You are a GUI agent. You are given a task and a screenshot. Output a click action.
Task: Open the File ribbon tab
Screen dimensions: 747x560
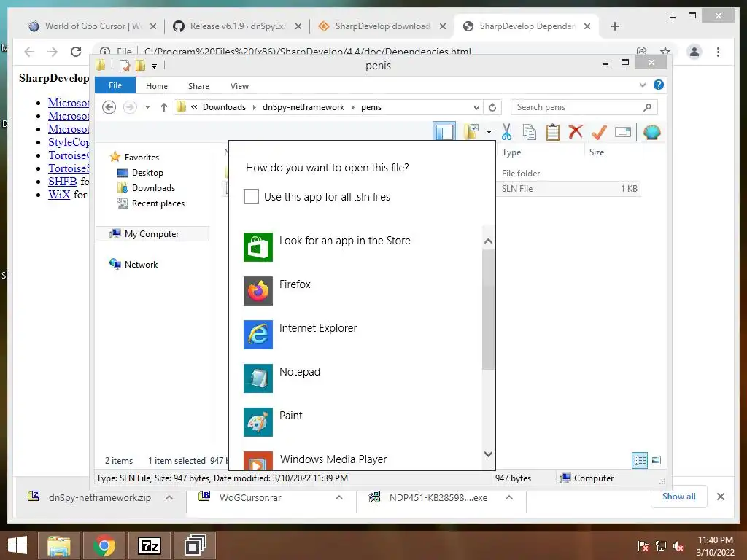pyautogui.click(x=115, y=85)
